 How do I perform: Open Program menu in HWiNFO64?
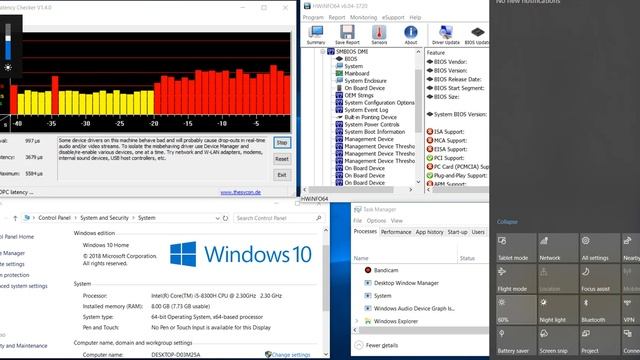click(x=313, y=18)
